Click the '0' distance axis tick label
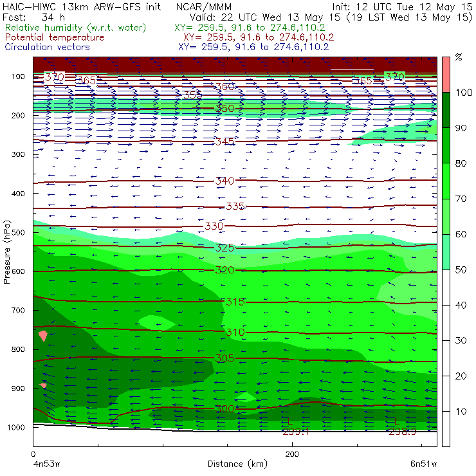 click(x=33, y=454)
